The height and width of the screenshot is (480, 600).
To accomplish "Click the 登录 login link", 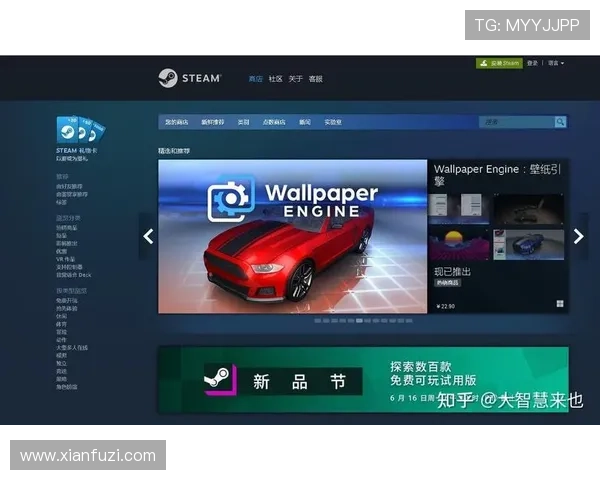I will (x=532, y=63).
